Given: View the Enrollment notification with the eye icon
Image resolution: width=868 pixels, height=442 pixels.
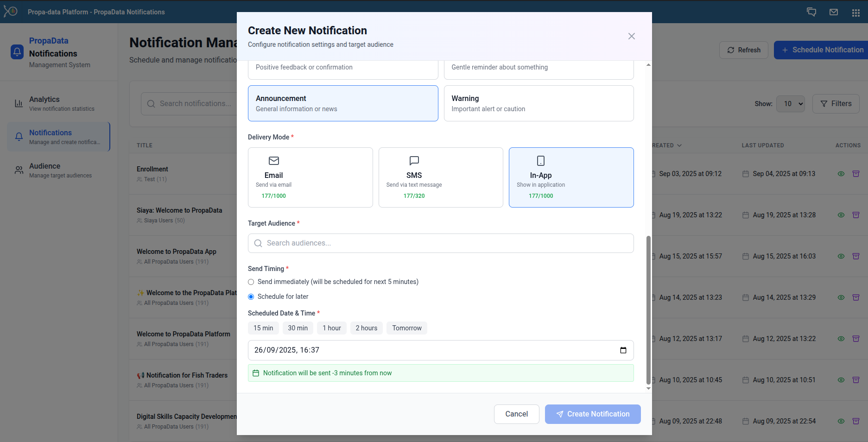Looking at the screenshot, I should [x=842, y=174].
